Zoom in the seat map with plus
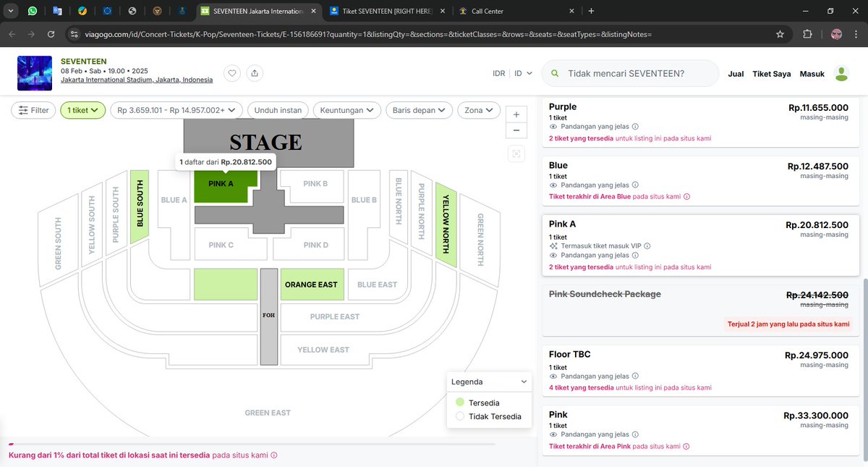The height and width of the screenshot is (467, 868). tap(516, 114)
